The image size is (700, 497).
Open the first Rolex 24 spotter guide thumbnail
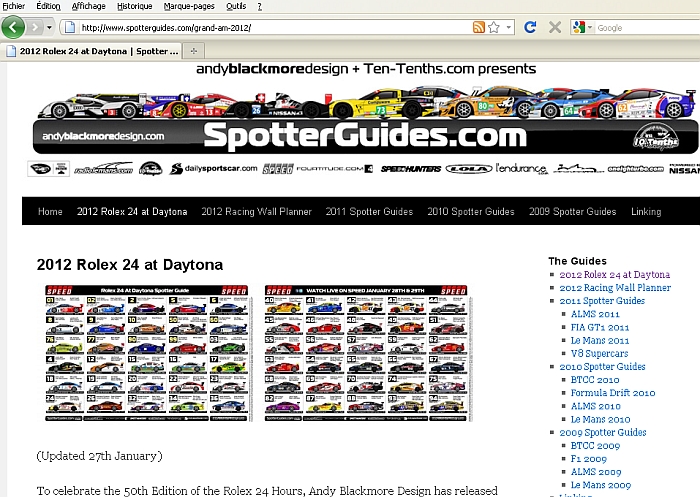(146, 350)
